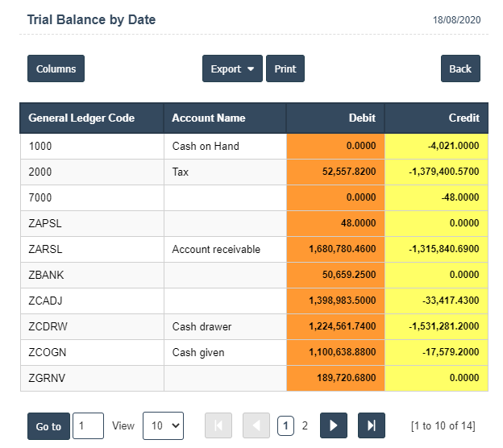The image size is (503, 448).
Task: Click the Back button
Action: coord(460,69)
